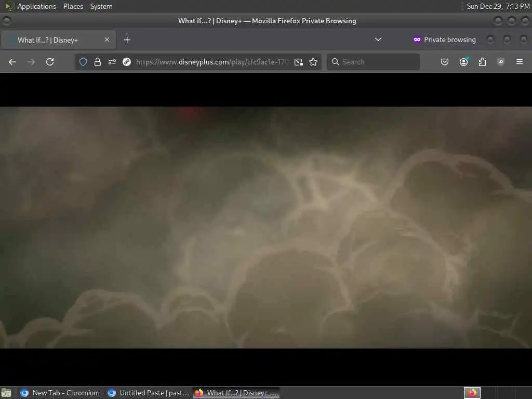Click the Disney+ URL in address bar
The width and height of the screenshot is (532, 399).
tap(212, 62)
